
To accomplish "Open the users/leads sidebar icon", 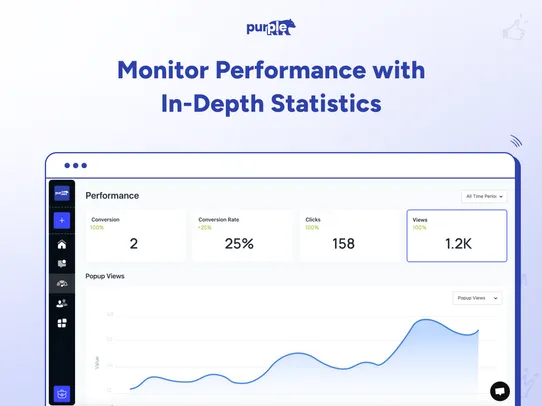I will [62, 303].
